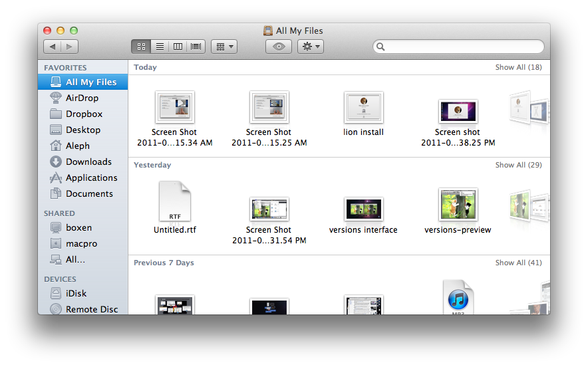The image size is (588, 367).
Task: Open Remote Disc under Devices
Action: coord(83,309)
